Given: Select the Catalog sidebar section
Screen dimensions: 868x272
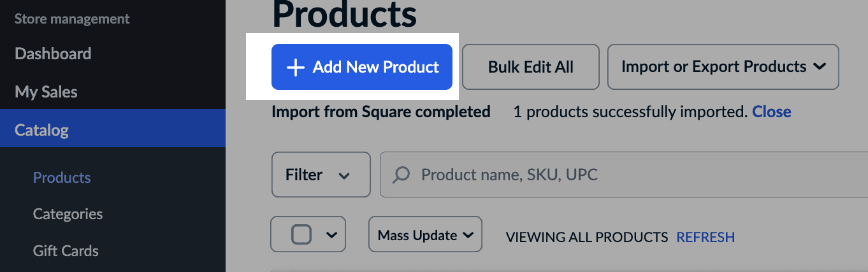Looking at the screenshot, I should click(41, 131).
